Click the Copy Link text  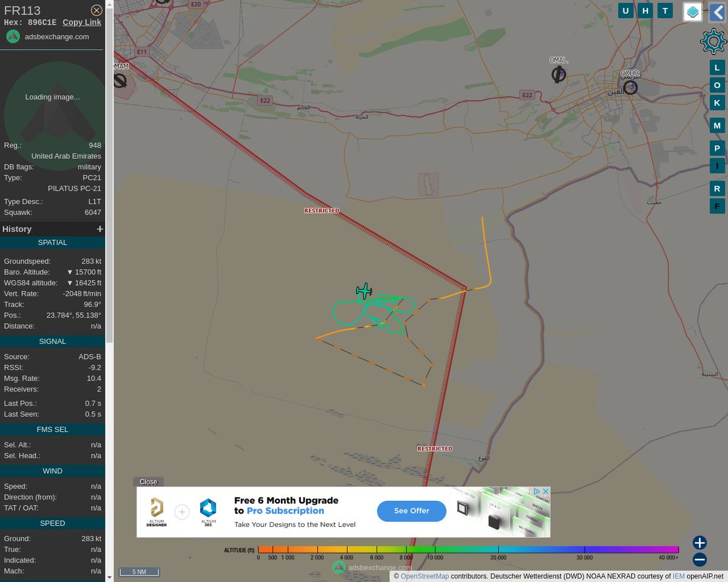(x=82, y=22)
